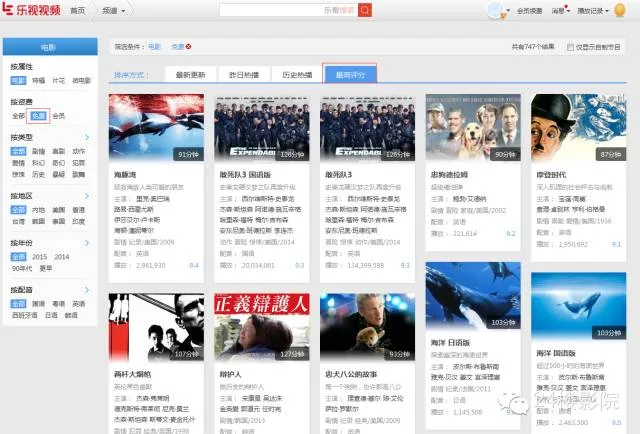Click the 海豚湾 movie title
640x434 pixels.
click(125, 175)
